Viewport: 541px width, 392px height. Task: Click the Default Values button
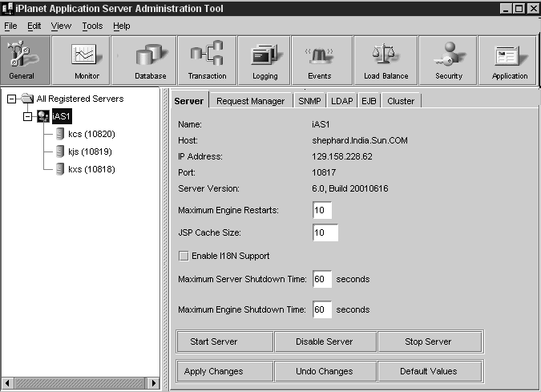point(430,371)
